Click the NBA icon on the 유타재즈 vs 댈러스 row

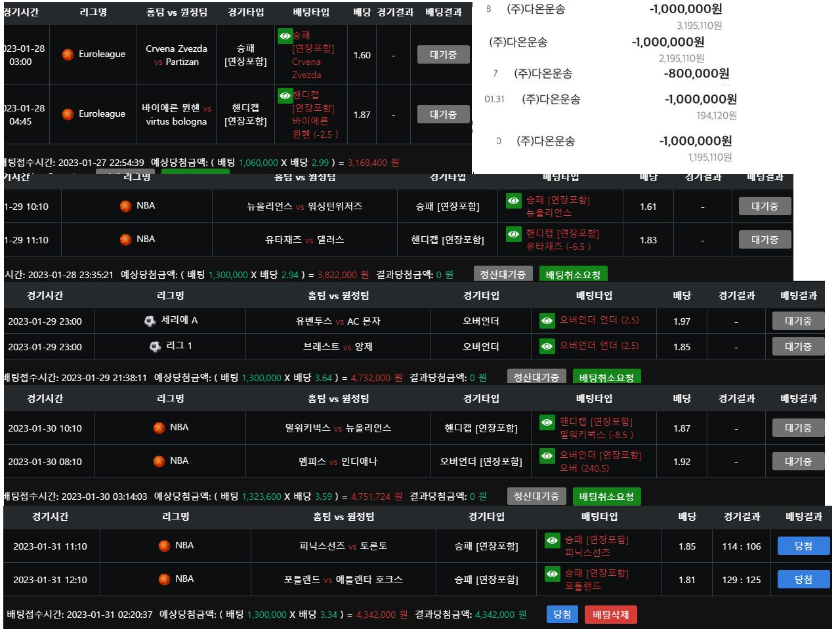125,239
